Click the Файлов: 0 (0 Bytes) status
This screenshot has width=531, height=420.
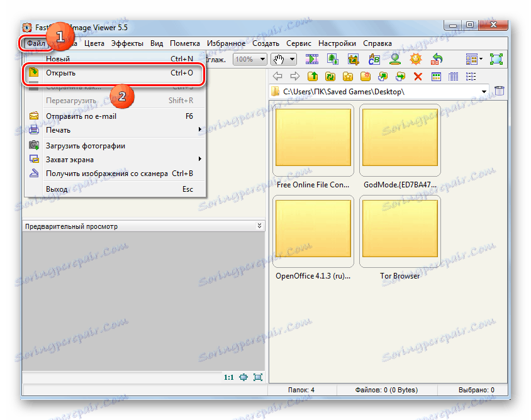click(x=386, y=390)
